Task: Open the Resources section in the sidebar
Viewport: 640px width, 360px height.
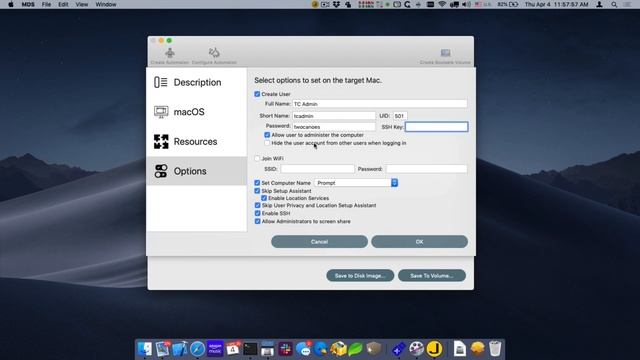Action: [x=197, y=142]
